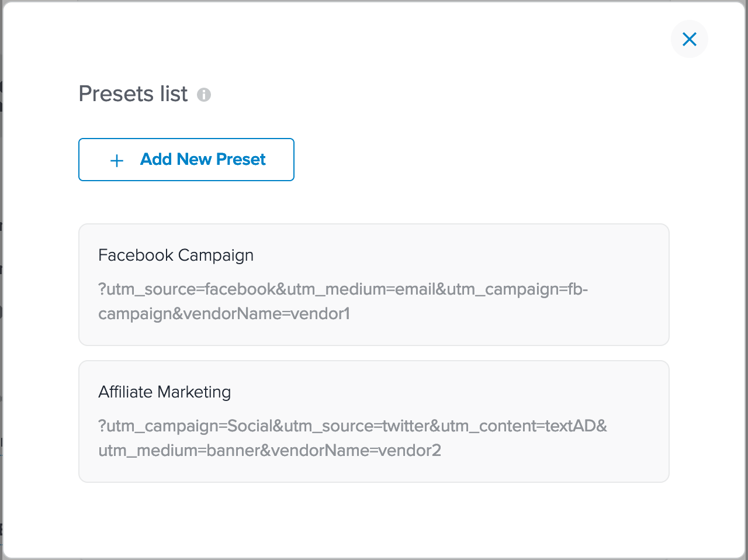Select the Affiliate Marketing preset title
748x560 pixels.
165,392
